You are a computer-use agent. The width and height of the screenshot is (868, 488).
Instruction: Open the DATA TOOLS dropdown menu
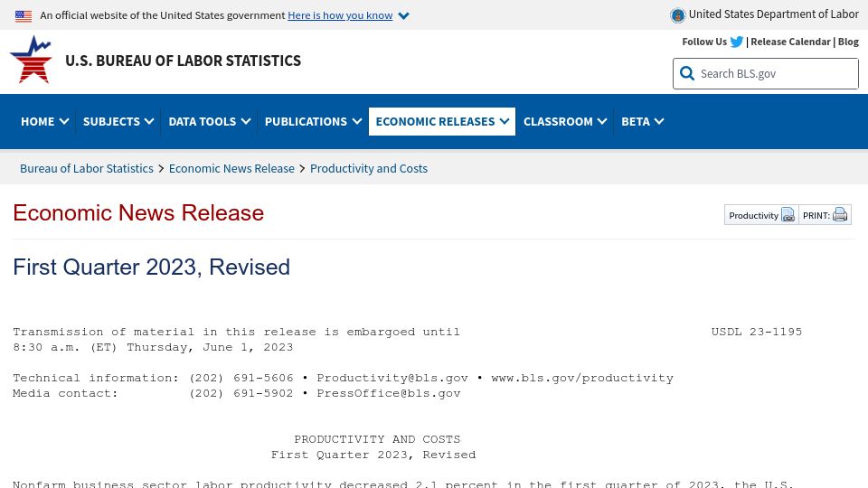209,122
